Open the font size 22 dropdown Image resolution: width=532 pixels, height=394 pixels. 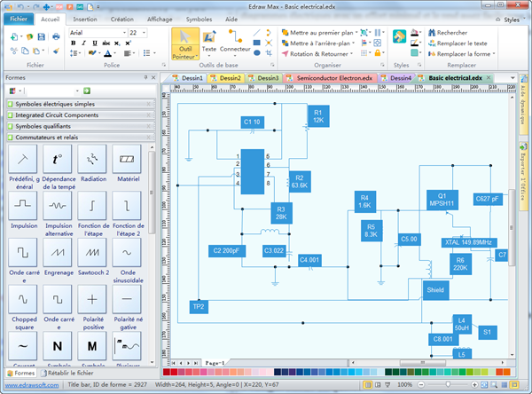(145, 33)
